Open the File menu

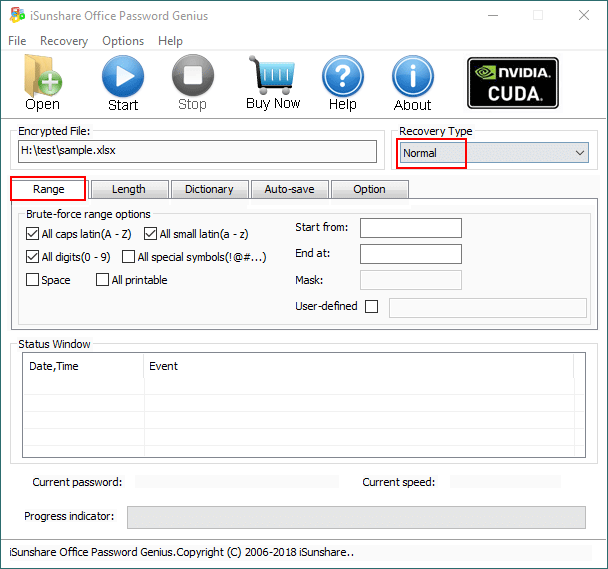(17, 41)
